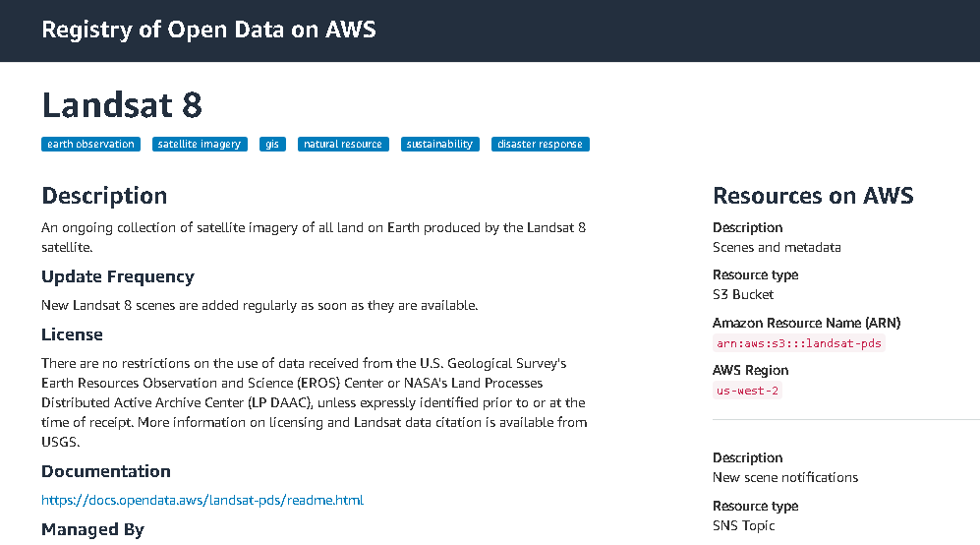980x545 pixels.
Task: Click the Landsat 8 page title
Action: [x=122, y=105]
